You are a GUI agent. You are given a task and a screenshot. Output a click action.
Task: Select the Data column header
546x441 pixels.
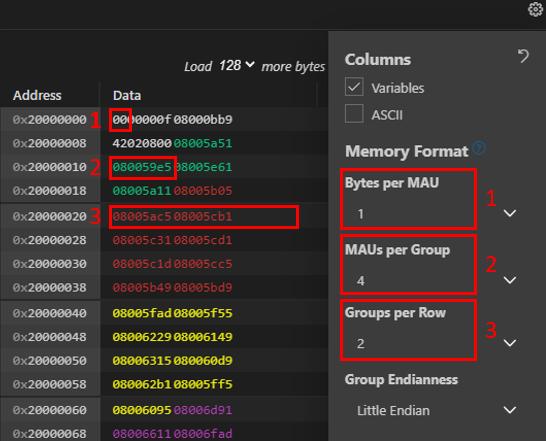127,95
